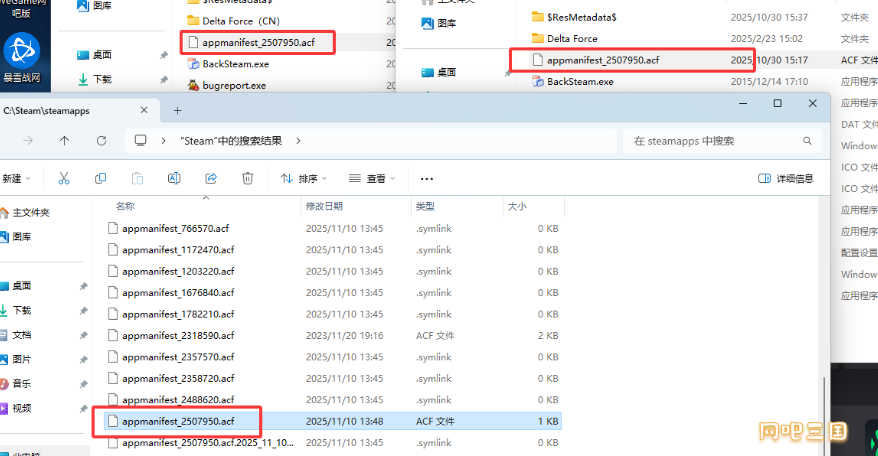Go up one folder level arrow
The height and width of the screenshot is (456, 878).
(x=65, y=141)
